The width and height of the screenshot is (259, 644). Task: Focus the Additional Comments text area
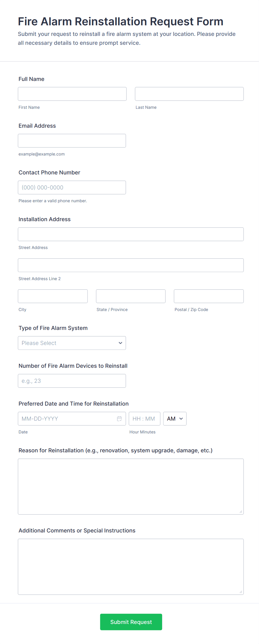click(131, 567)
